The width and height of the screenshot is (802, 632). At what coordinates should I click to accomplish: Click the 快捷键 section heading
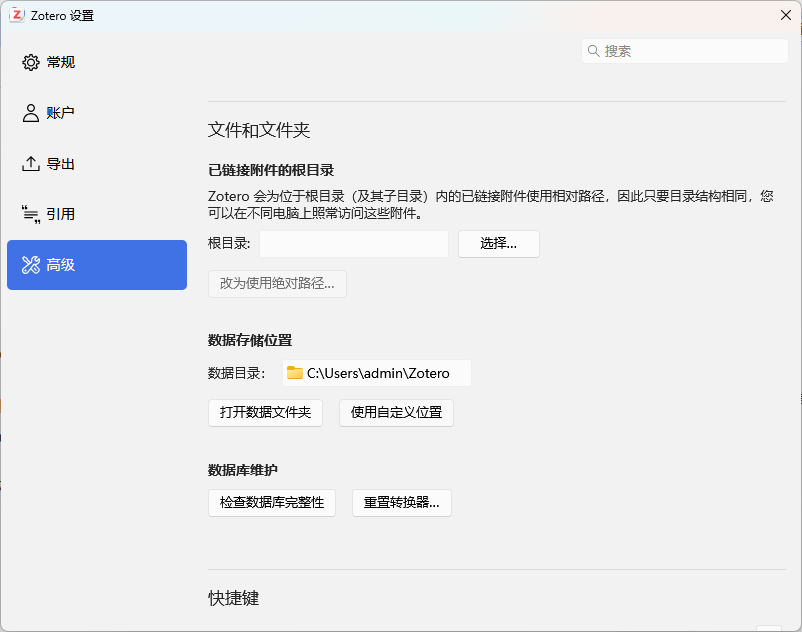pyautogui.click(x=234, y=598)
